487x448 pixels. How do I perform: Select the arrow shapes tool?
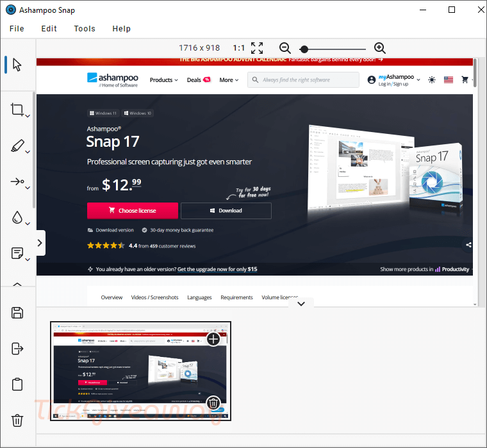17,181
